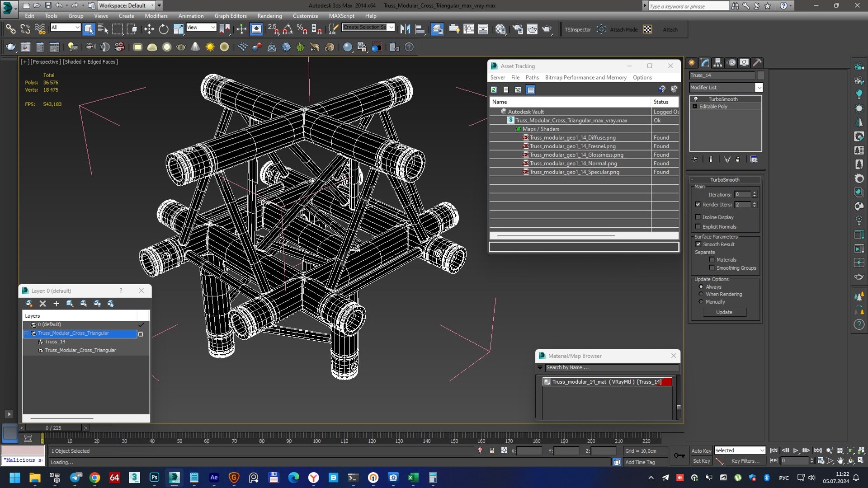Select the Always update option
Viewport: 868px width, 488px height.
tap(701, 287)
